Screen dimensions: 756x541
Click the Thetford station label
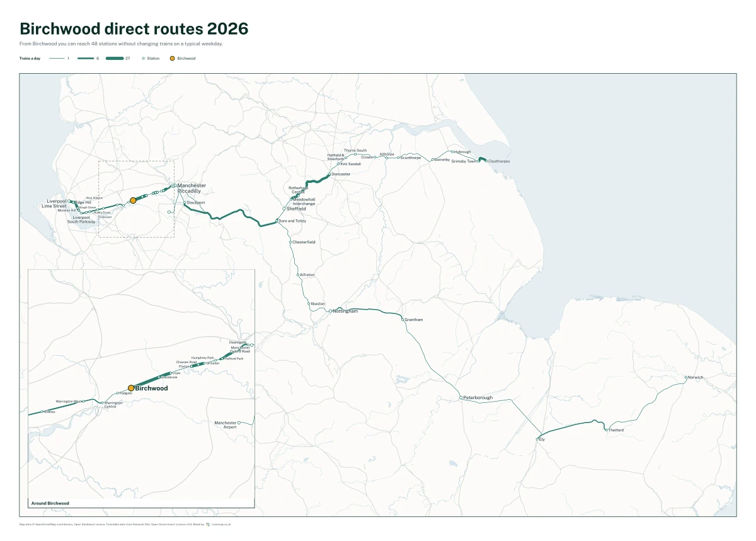(x=616, y=430)
